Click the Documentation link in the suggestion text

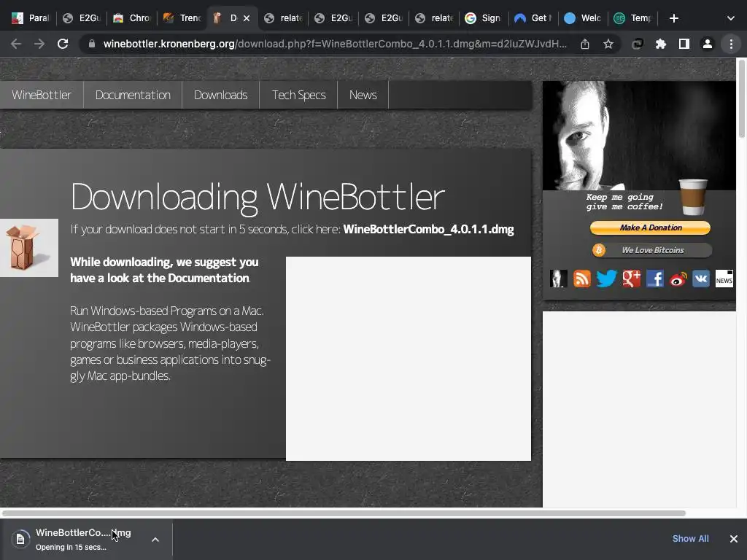[x=208, y=278]
